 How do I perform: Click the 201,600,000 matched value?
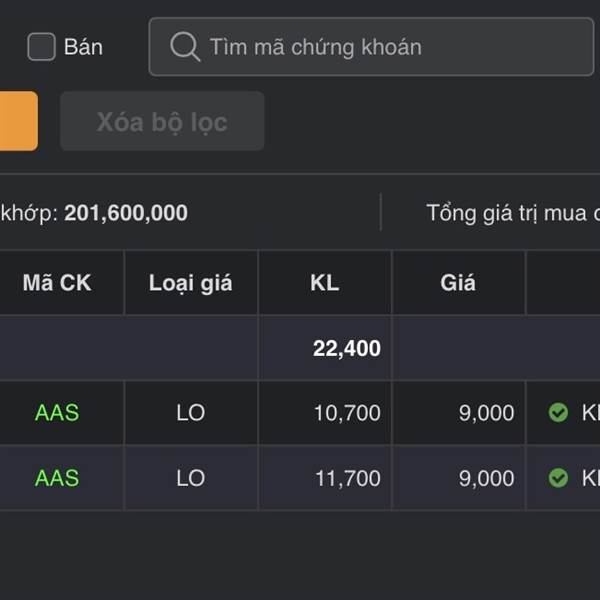tap(126, 213)
